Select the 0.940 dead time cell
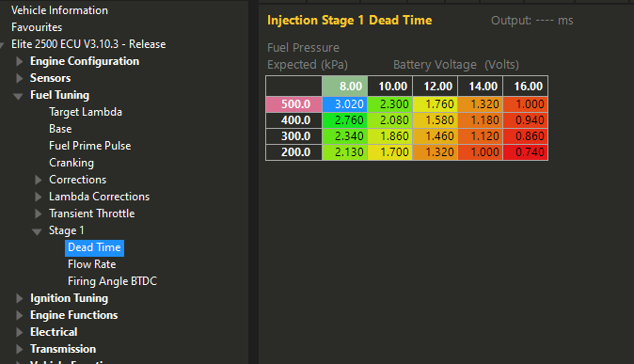The image size is (634, 364). [526, 120]
